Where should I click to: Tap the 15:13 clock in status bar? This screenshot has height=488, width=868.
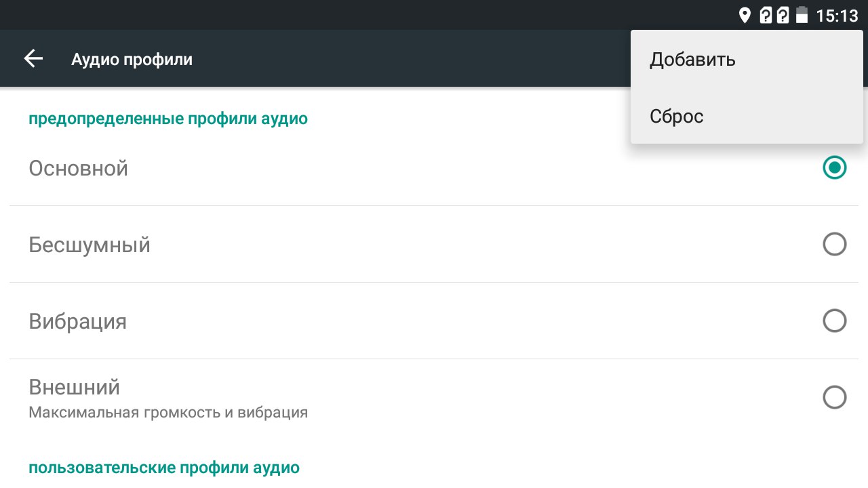[837, 15]
